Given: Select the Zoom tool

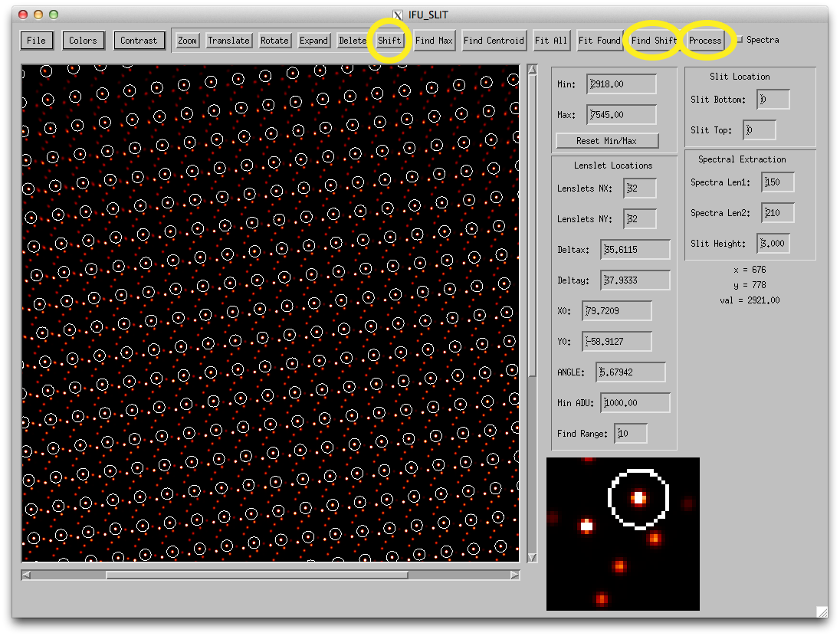Looking at the screenshot, I should 187,41.
